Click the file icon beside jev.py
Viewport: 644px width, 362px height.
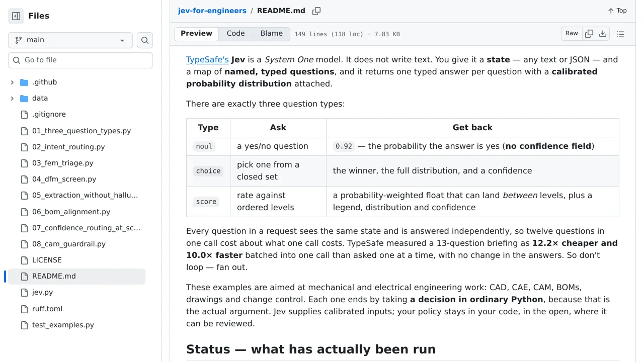pyautogui.click(x=24, y=292)
